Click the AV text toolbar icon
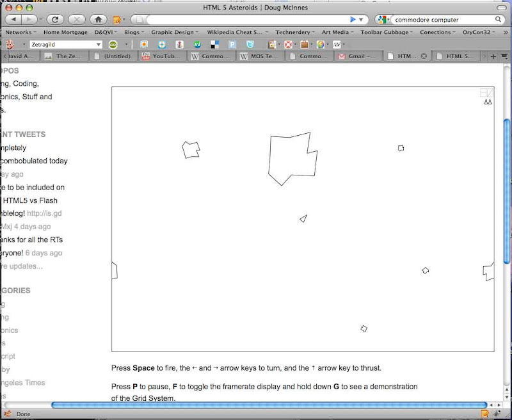This screenshot has height=420, width=512. 337,44
